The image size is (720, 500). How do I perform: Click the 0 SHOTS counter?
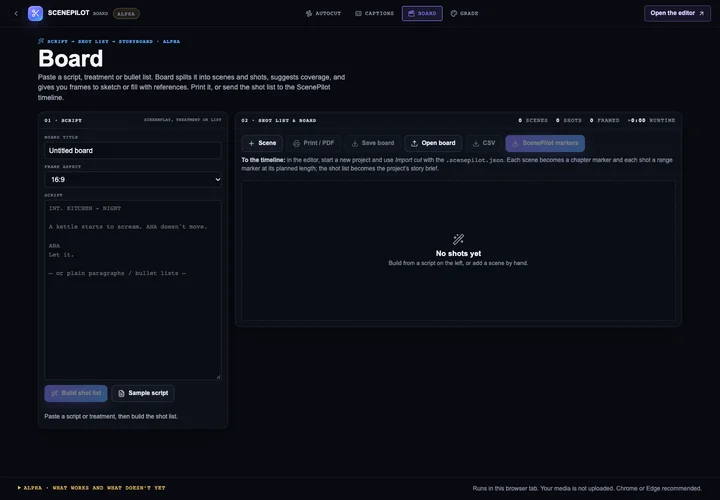point(568,120)
